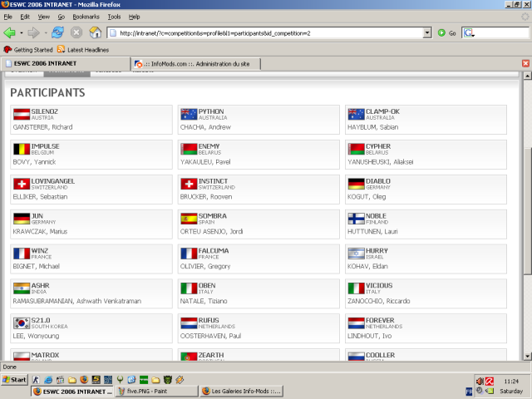Click Getting Started bookmark icon

pyautogui.click(x=7, y=50)
